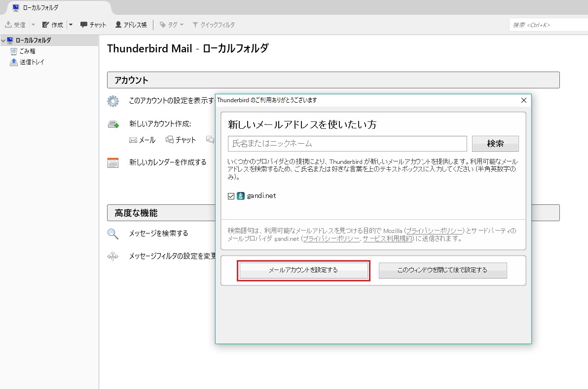The height and width of the screenshot is (389, 588).
Task: Click the 氏名またはニックネーム input field
Action: pos(347,143)
